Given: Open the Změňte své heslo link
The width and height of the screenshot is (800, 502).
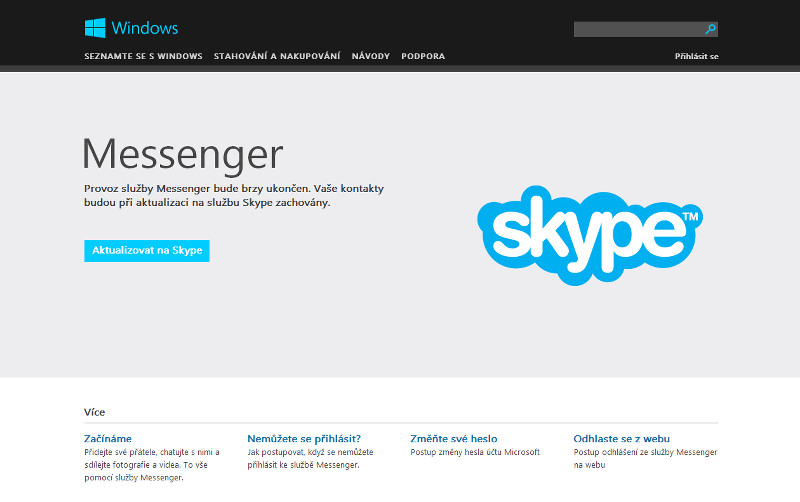Looking at the screenshot, I should (454, 439).
